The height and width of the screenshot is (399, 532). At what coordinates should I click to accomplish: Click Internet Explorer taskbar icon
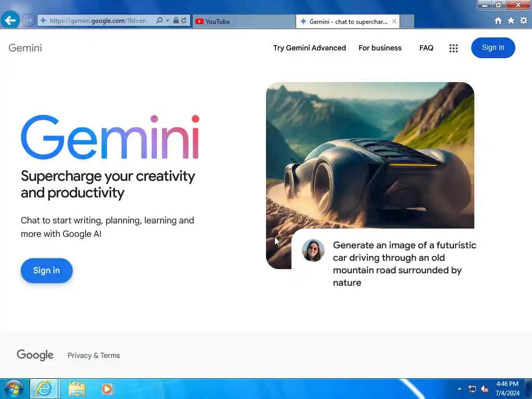coord(44,389)
